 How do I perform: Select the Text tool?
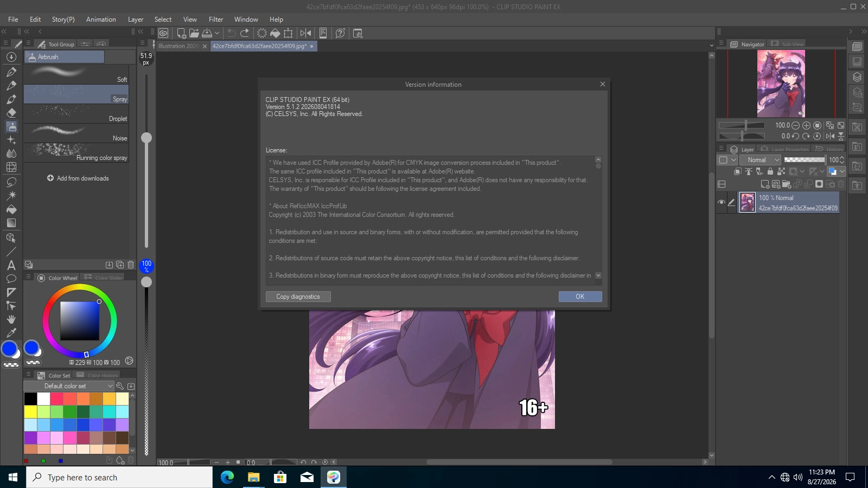(x=11, y=265)
